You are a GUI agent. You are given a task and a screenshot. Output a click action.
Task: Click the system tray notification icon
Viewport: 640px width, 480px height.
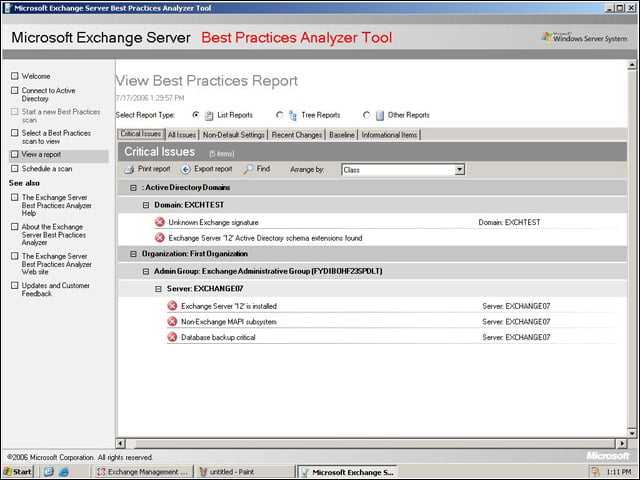[x=596, y=472]
